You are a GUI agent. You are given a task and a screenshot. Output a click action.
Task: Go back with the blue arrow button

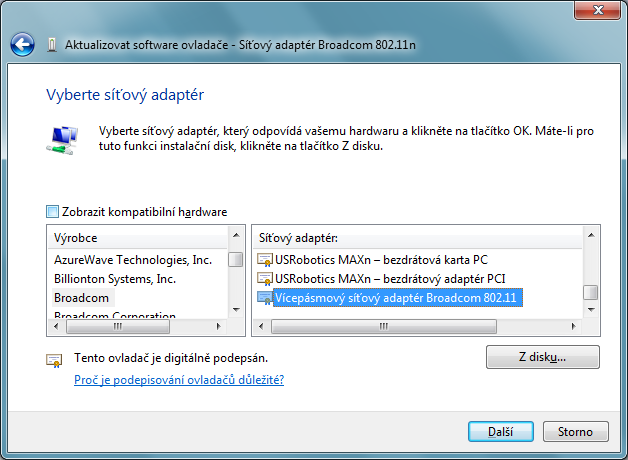[x=22, y=44]
